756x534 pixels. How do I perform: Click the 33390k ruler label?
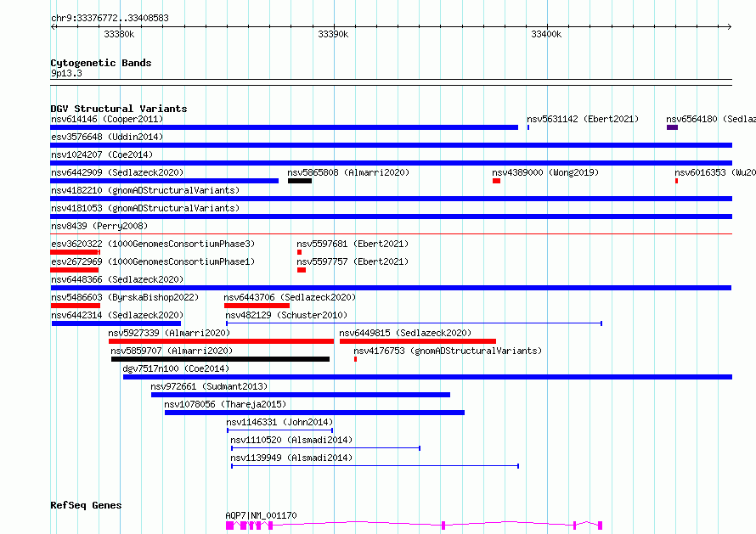coord(333,34)
